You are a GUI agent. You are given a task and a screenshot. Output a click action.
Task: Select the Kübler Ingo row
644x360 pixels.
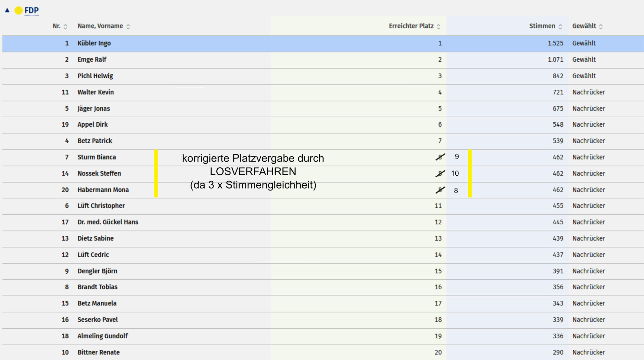pos(94,43)
